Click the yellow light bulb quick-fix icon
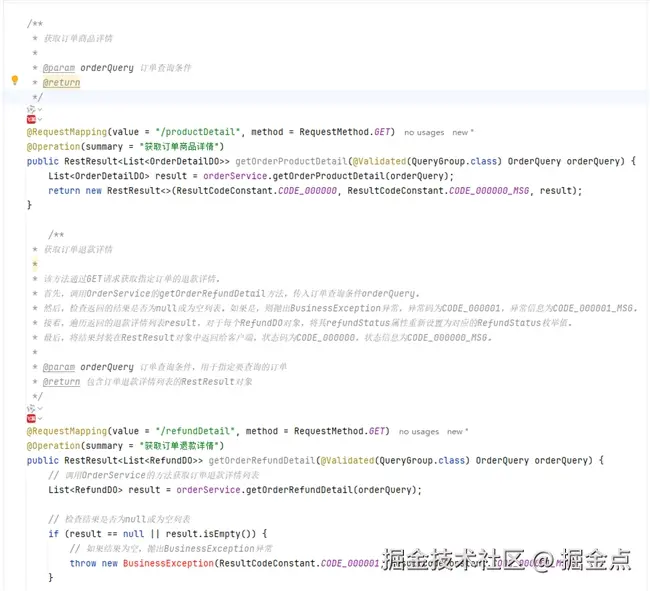650x591 pixels. pyautogui.click(x=15, y=80)
